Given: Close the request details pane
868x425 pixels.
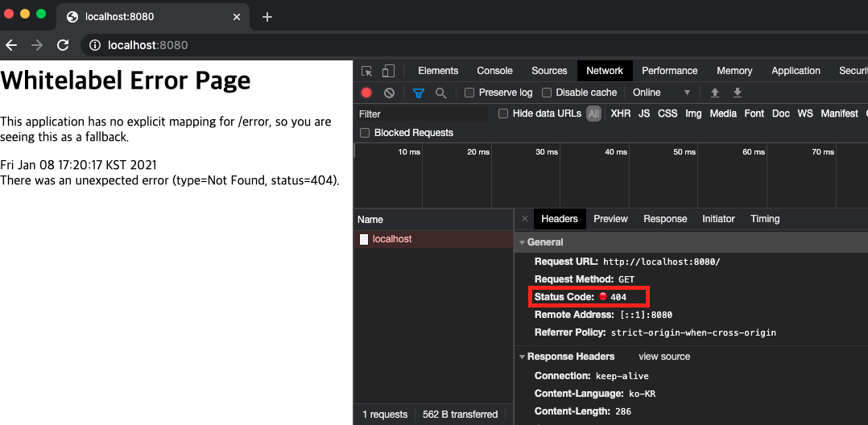Looking at the screenshot, I should pos(525,219).
